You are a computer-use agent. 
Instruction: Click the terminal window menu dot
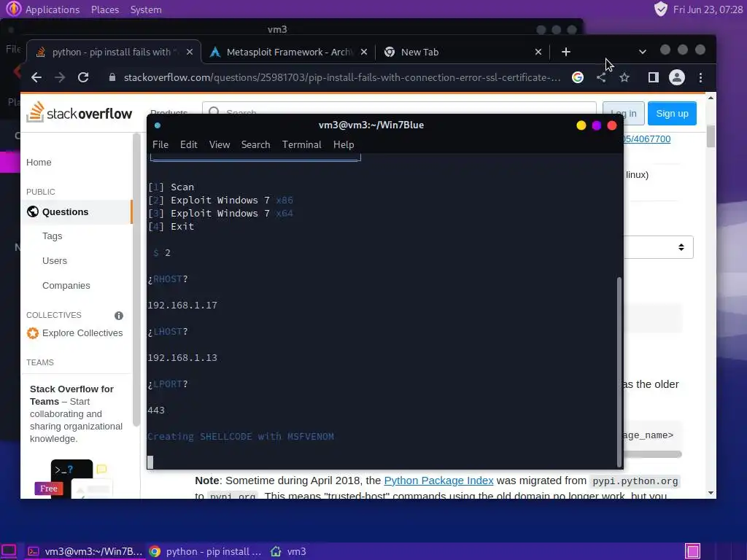(x=158, y=125)
